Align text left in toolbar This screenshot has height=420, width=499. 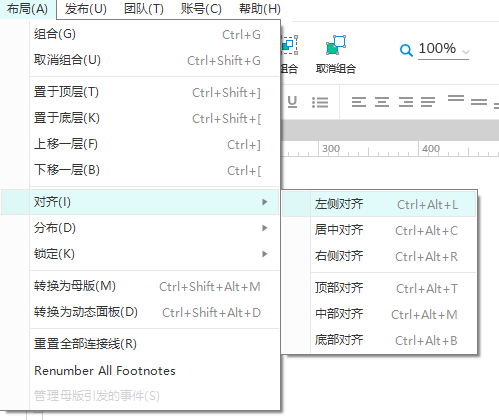pyautogui.click(x=359, y=102)
